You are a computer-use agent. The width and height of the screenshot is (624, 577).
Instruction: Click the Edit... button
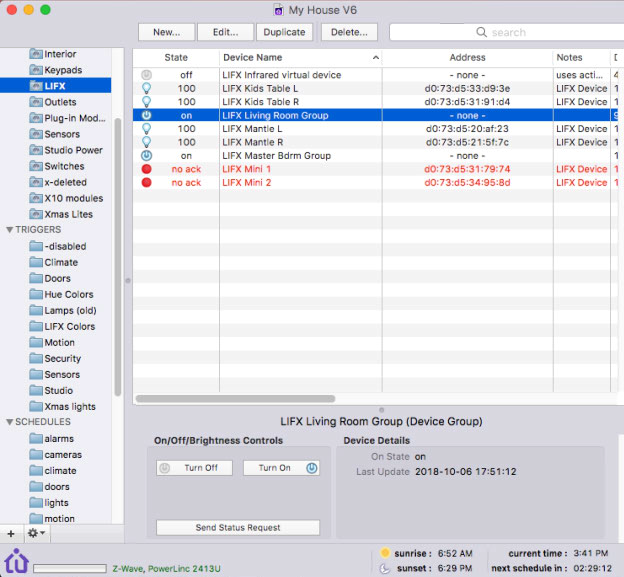[225, 32]
